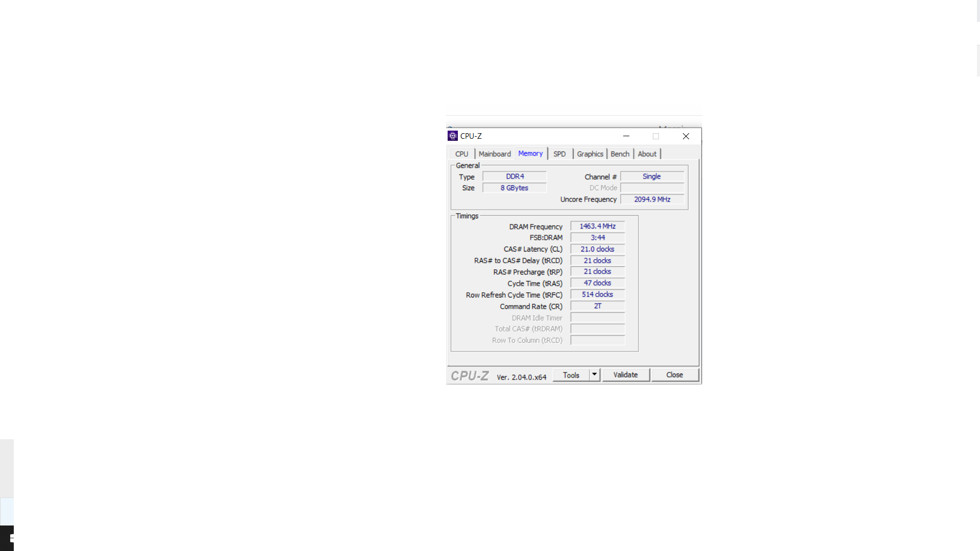Switch to the Mainboard tab
The image size is (980, 551).
pyautogui.click(x=494, y=154)
